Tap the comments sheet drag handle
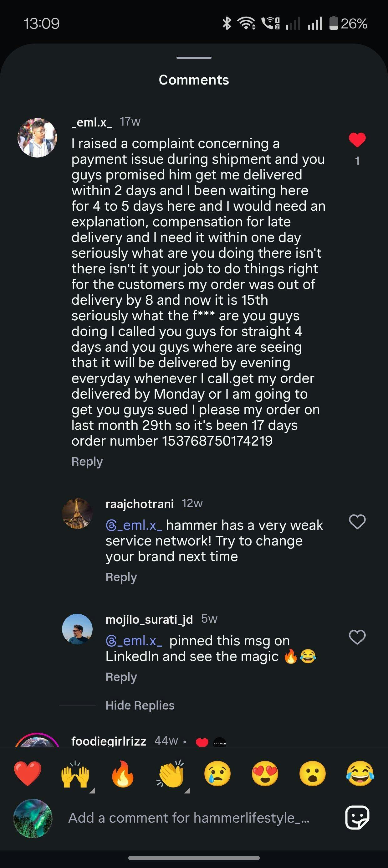 (194, 58)
